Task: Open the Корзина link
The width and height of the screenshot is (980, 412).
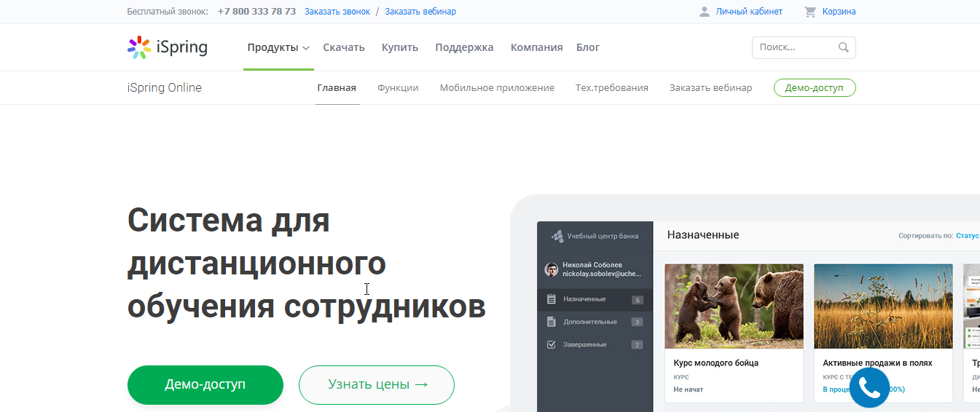Action: pyautogui.click(x=839, y=12)
